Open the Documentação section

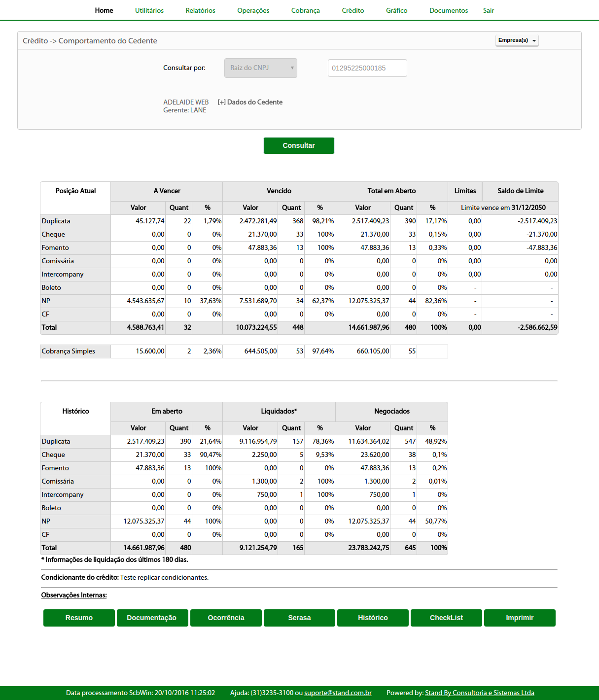click(x=152, y=618)
